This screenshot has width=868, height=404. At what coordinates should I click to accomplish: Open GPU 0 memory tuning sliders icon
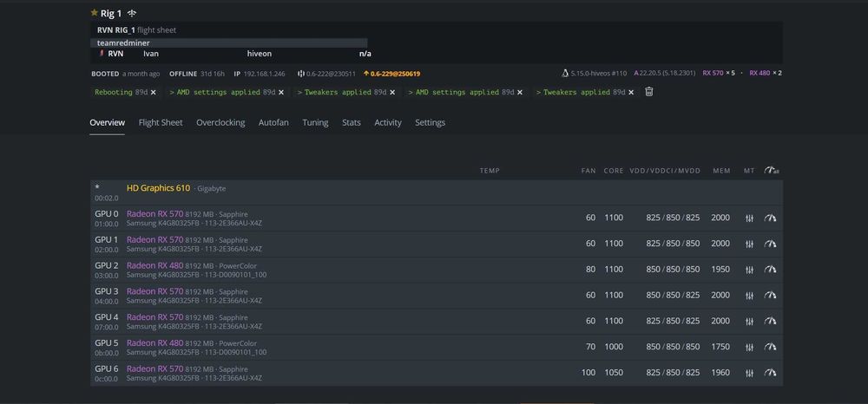749,218
